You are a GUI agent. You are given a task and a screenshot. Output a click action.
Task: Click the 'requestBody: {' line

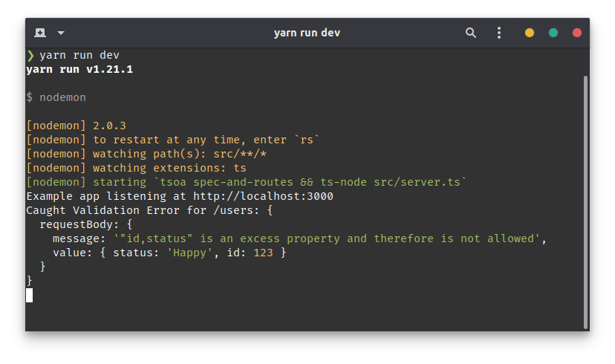[x=86, y=224]
